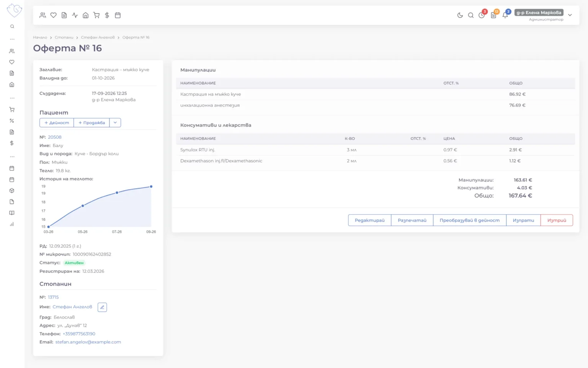Expand the user account menu chevron
Screen dimensions: 588x368
(570, 15)
